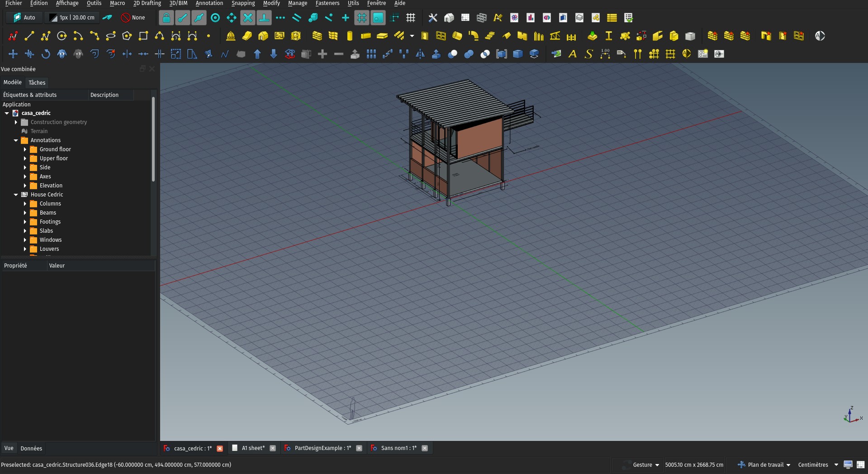Click the Upgrade blue up-arrow icon
The height and width of the screenshot is (474, 868).
coord(257,54)
